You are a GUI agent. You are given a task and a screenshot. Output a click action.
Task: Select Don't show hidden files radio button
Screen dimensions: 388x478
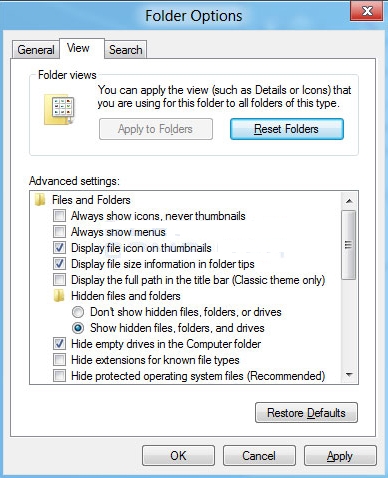point(78,312)
